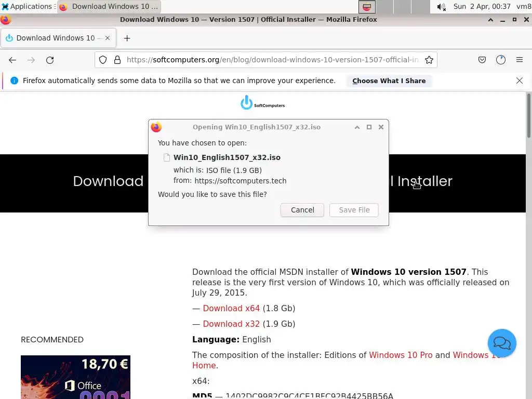Click the Home edition link
Screen dimensions: 532x399
pyautogui.click(x=204, y=365)
